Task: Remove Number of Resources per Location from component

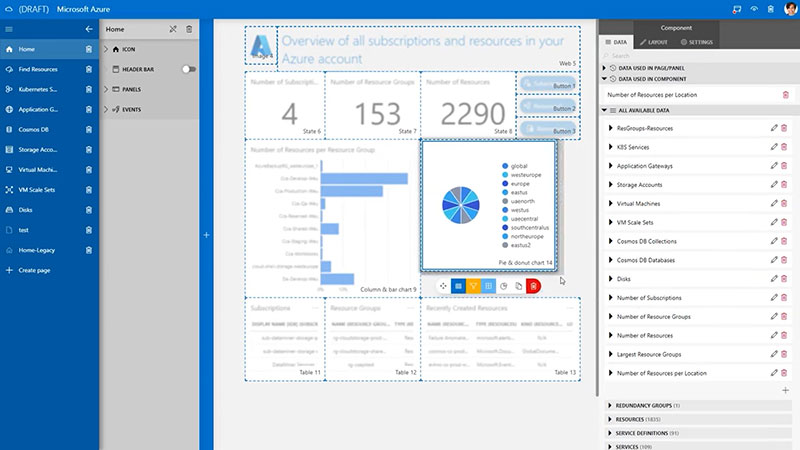Action: (786, 95)
